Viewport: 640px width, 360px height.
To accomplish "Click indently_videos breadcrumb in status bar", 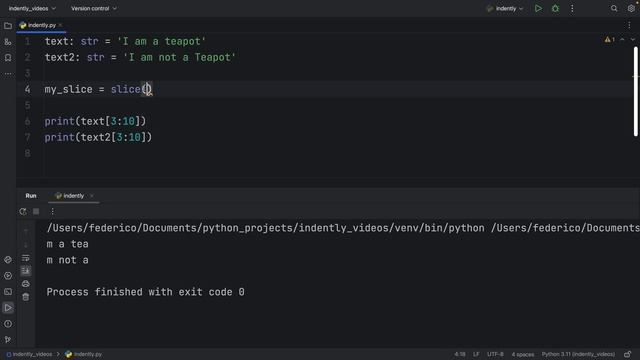I will pyautogui.click(x=29, y=354).
